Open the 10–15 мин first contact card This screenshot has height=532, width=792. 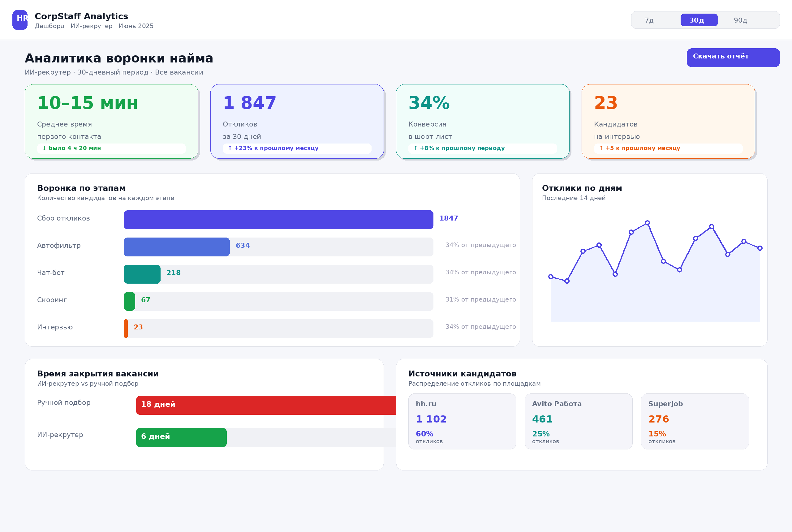pos(111,121)
